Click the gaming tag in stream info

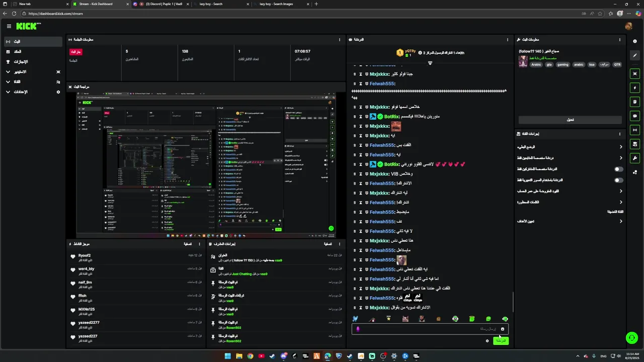coord(562,64)
